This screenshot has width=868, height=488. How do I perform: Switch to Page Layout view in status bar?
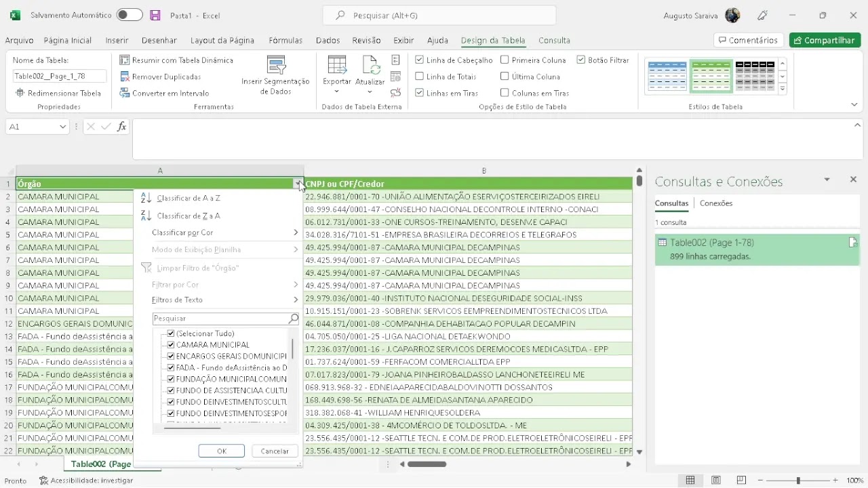click(716, 481)
